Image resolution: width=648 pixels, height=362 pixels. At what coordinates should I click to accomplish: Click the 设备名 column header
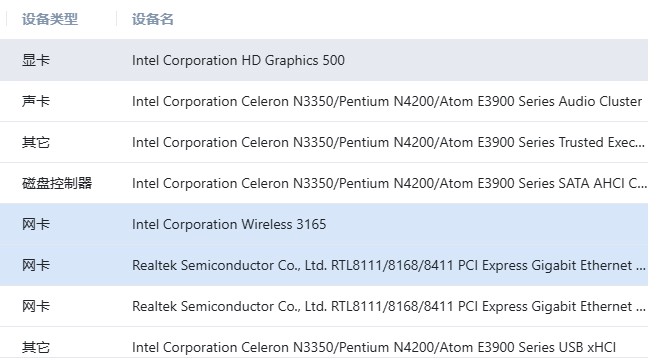tap(152, 19)
